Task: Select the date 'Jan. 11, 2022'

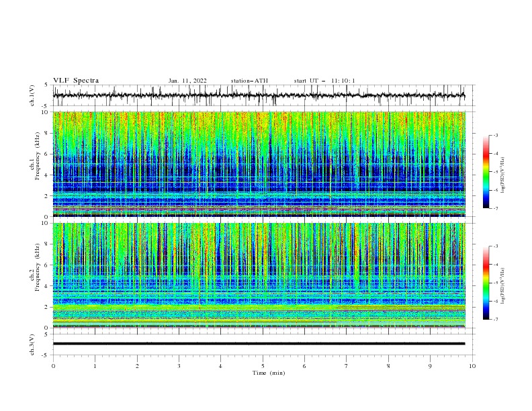Action: click(187, 81)
